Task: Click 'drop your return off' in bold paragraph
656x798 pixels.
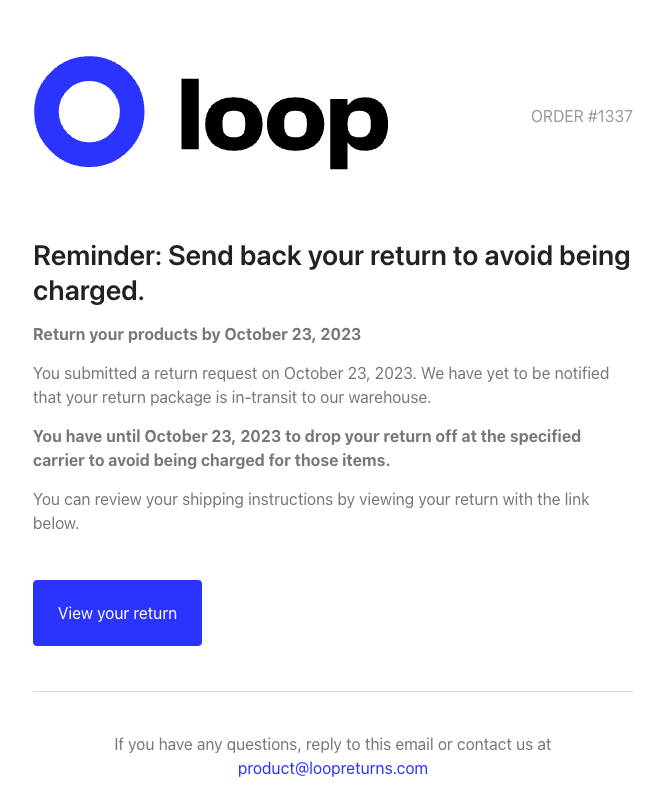Action: pyautogui.click(x=380, y=437)
